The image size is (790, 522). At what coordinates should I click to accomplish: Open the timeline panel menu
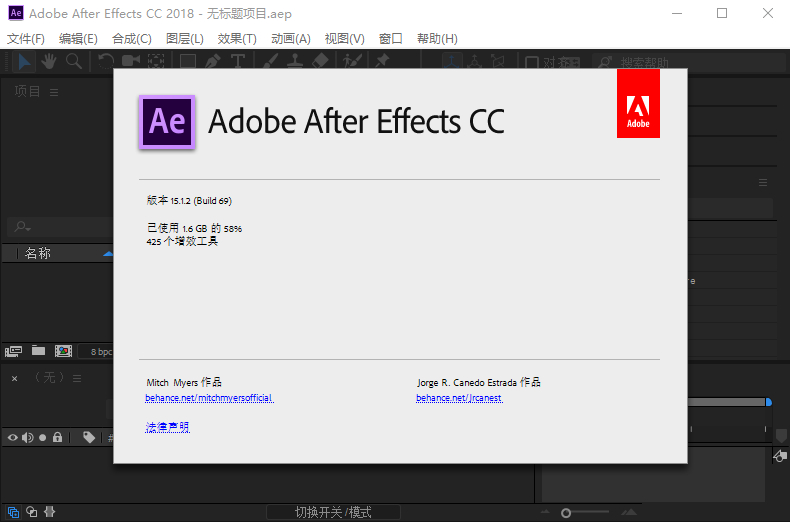[77, 378]
